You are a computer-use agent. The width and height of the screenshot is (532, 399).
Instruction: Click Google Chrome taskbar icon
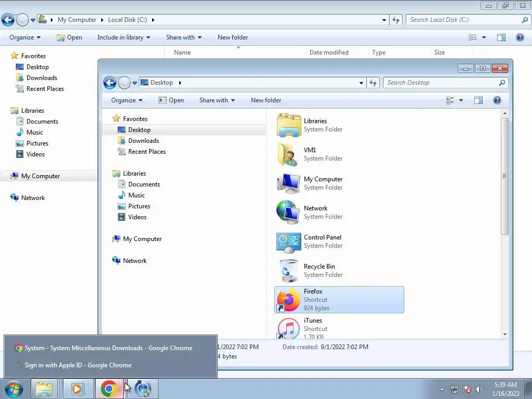click(x=109, y=389)
